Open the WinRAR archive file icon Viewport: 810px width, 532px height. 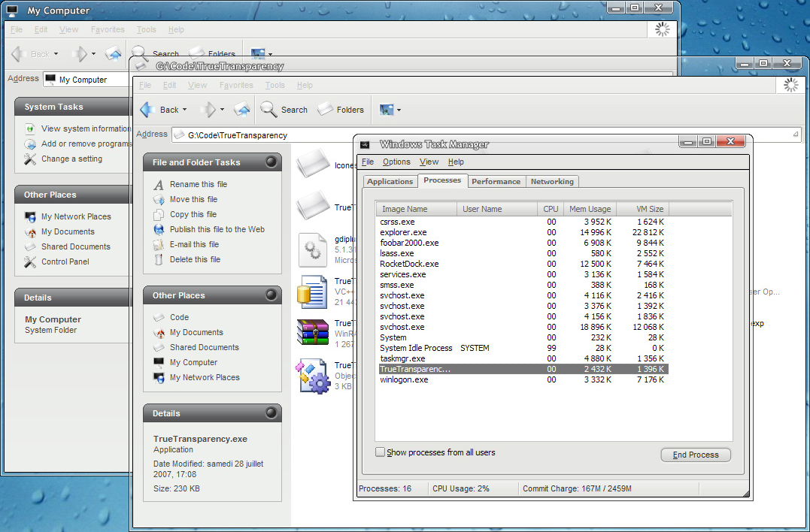click(312, 334)
